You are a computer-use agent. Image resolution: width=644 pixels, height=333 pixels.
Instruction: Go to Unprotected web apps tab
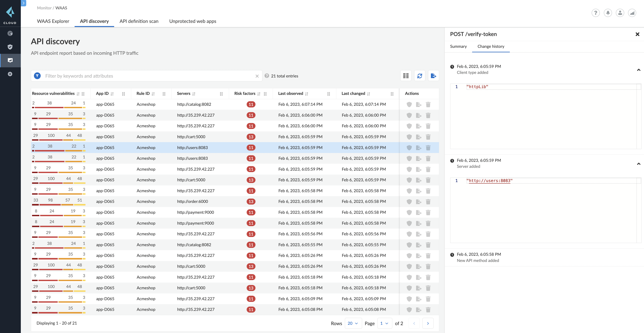(192, 21)
